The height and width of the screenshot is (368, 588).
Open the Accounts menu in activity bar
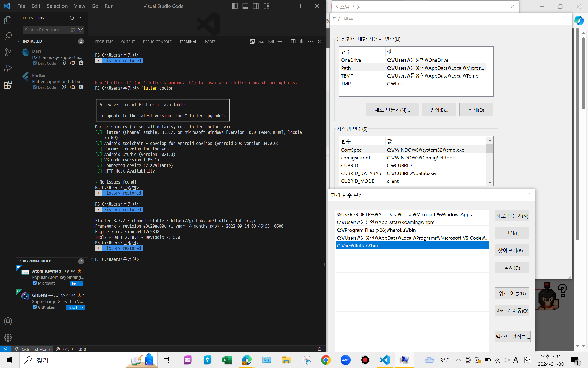pyautogui.click(x=8, y=322)
